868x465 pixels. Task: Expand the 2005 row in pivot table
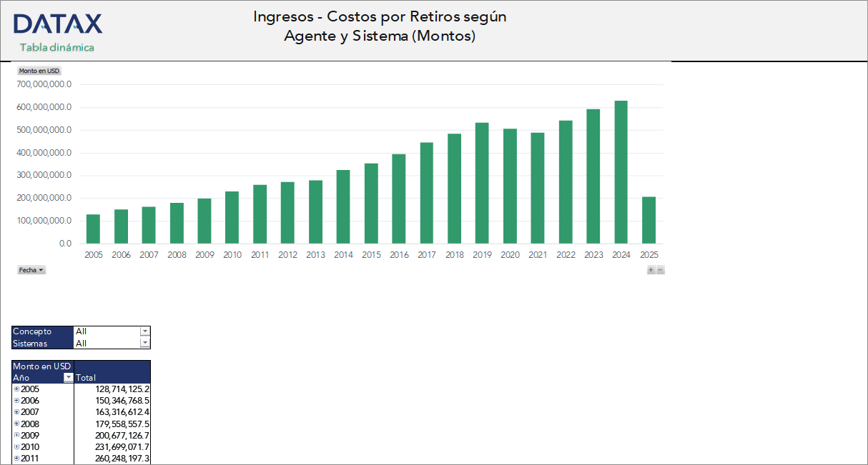pos(17,389)
